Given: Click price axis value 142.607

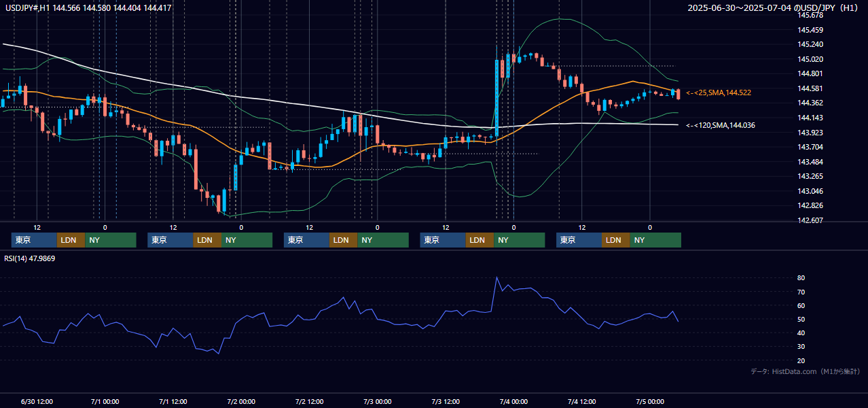Looking at the screenshot, I should point(810,220).
